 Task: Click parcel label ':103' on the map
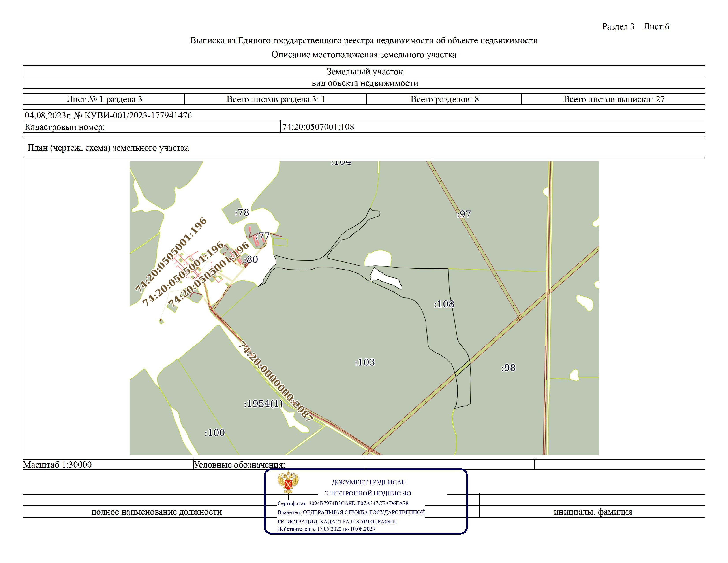pos(365,362)
